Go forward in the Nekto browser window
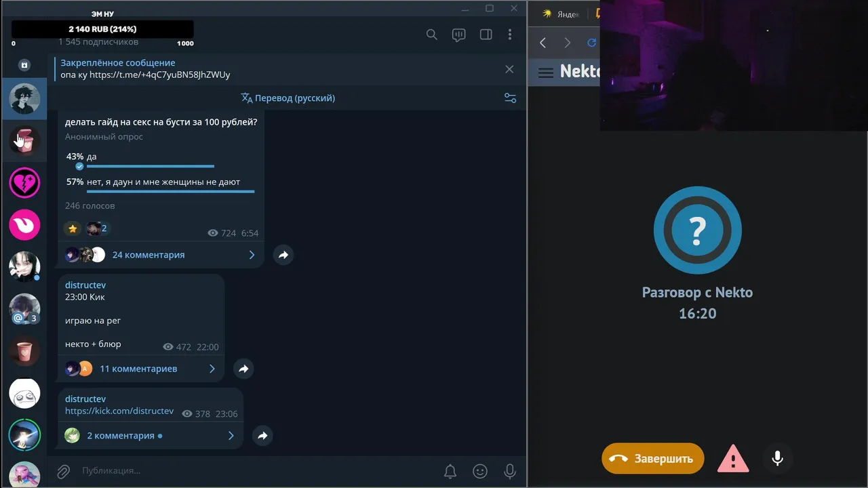The image size is (868, 488). (568, 43)
